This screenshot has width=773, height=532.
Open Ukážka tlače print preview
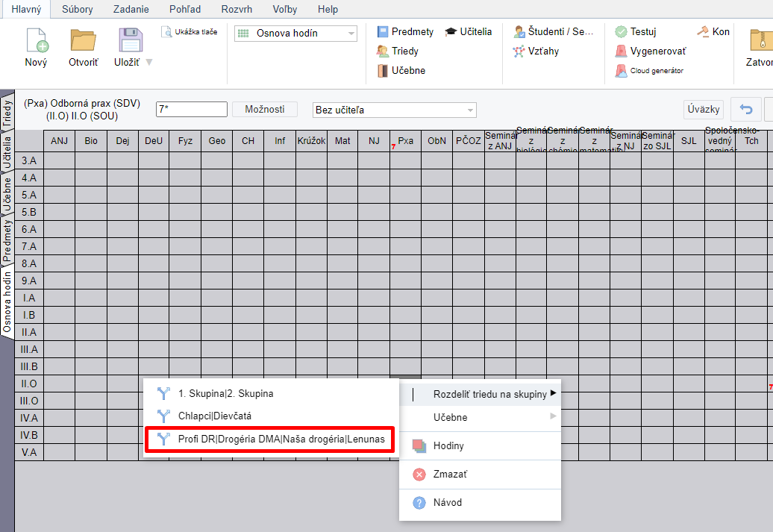[x=190, y=32]
